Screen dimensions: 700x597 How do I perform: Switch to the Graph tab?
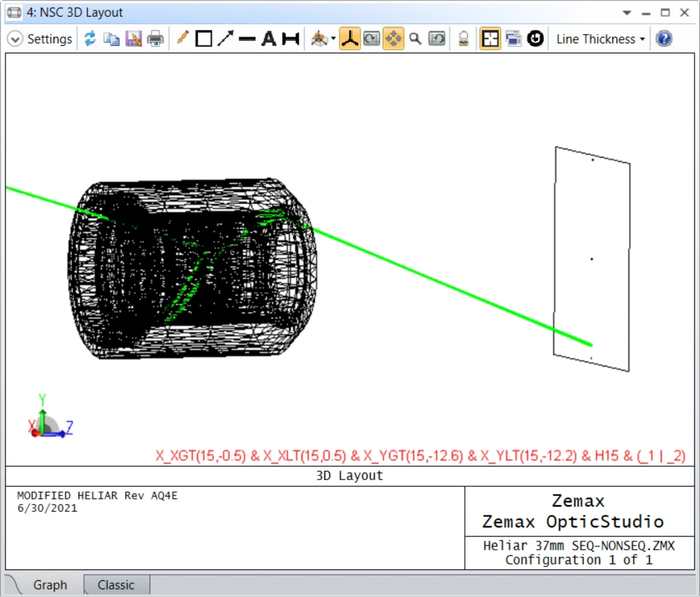tap(50, 584)
